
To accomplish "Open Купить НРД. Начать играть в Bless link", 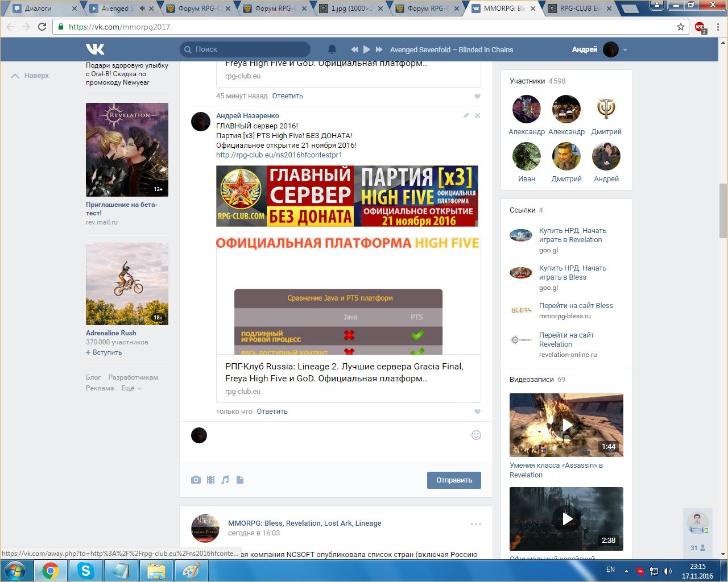I will (x=573, y=273).
